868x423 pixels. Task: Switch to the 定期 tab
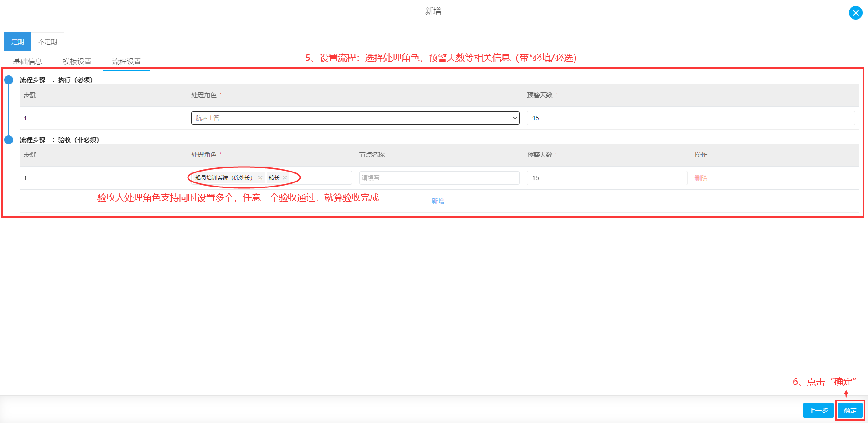[x=18, y=42]
